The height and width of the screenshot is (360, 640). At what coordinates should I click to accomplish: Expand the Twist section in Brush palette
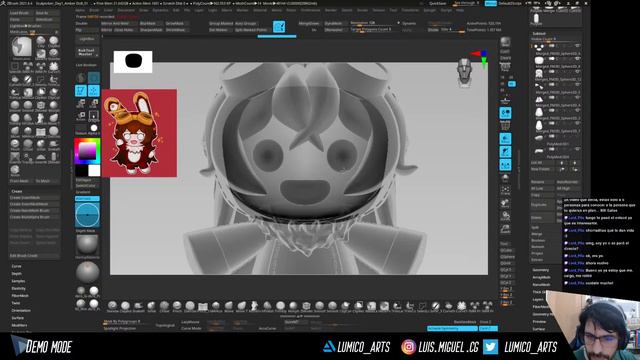(x=16, y=303)
